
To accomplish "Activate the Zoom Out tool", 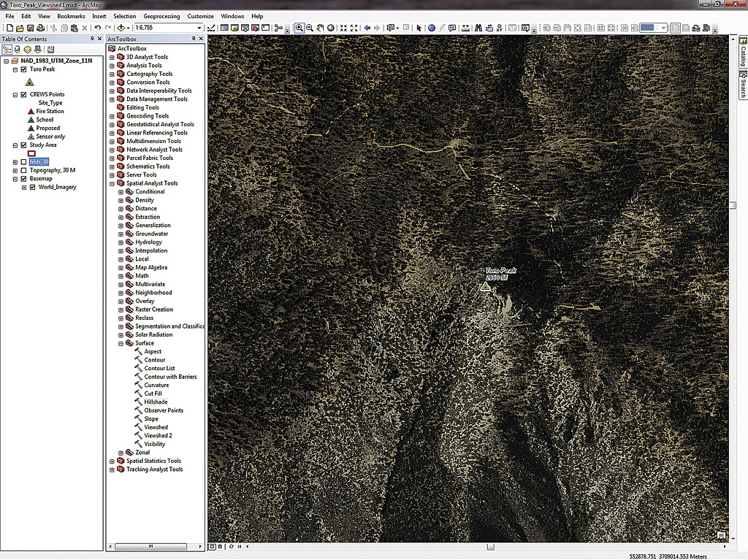I will [310, 28].
